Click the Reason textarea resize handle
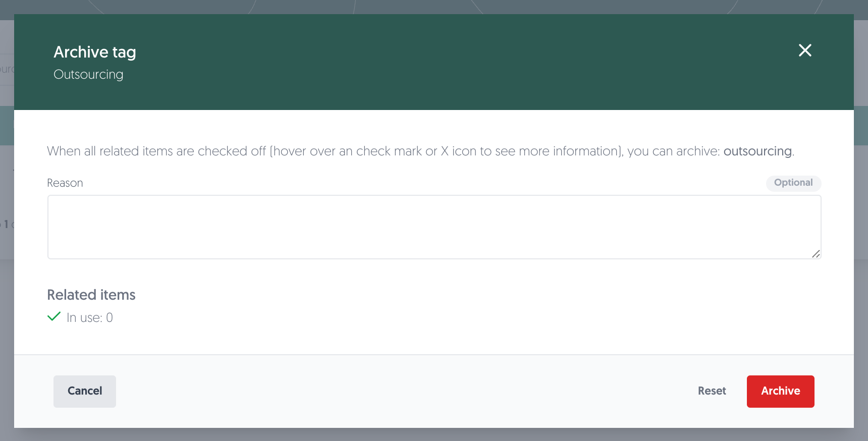 pos(816,254)
